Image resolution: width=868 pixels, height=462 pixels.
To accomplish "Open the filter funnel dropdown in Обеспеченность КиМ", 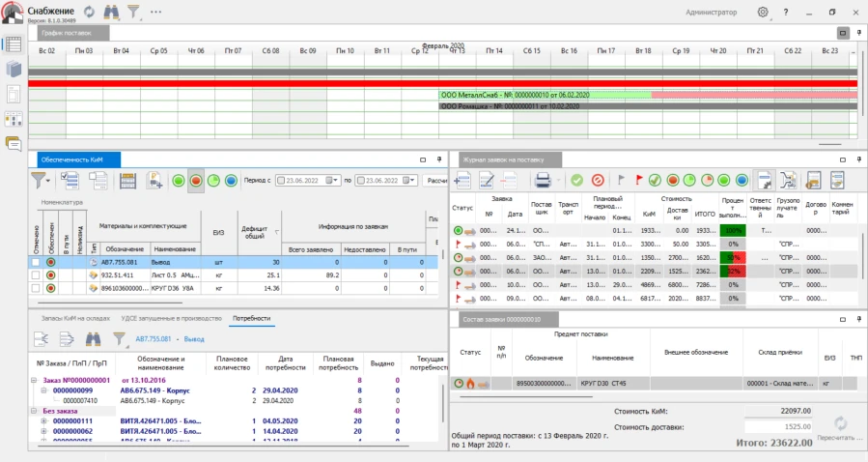I will tap(42, 181).
